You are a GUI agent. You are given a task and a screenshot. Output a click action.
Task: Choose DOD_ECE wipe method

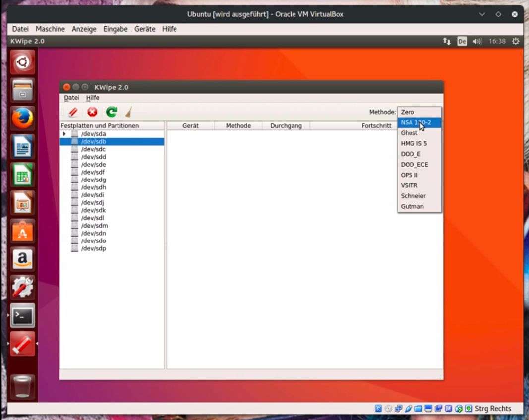[x=414, y=164]
